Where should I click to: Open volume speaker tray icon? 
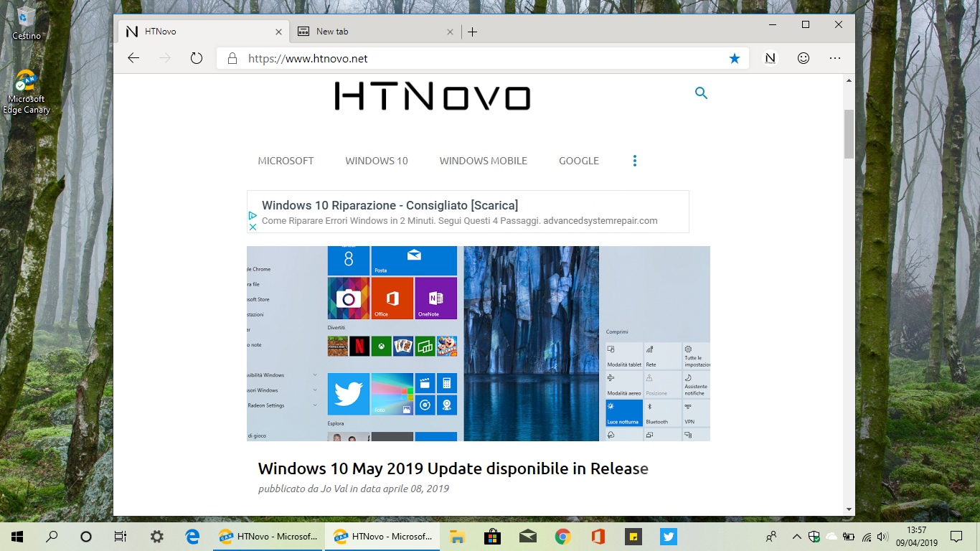(x=883, y=536)
